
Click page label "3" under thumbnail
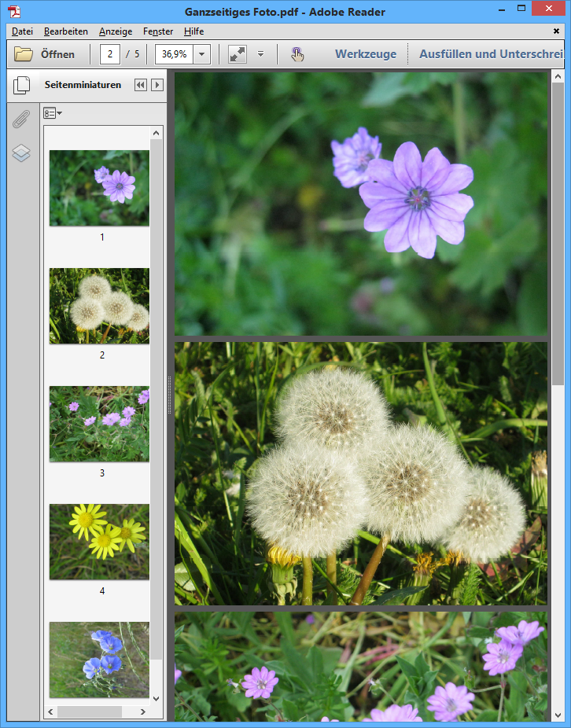[x=102, y=473]
